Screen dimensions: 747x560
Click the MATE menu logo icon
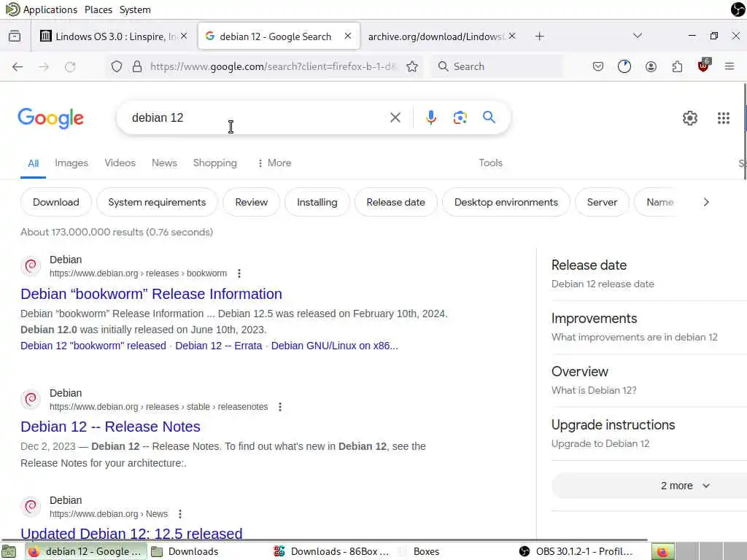click(x=12, y=9)
